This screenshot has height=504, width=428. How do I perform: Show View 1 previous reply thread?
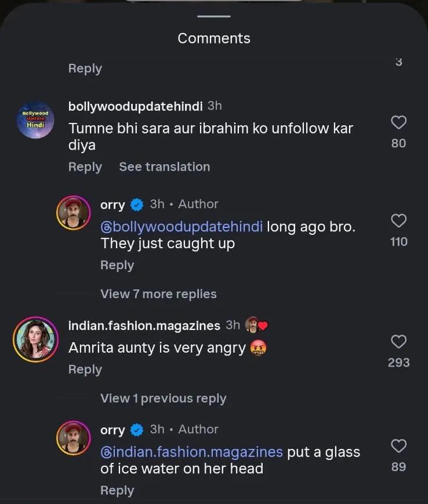[x=163, y=398]
